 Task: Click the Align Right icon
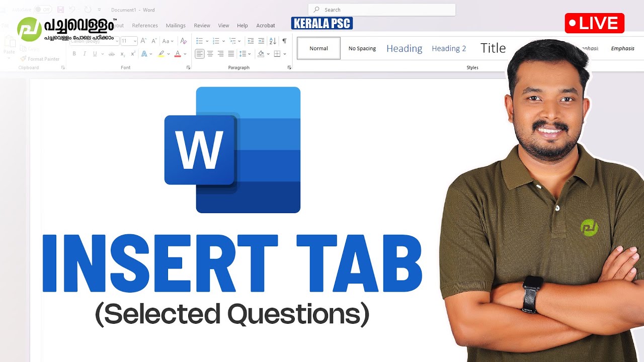pyautogui.click(x=221, y=54)
